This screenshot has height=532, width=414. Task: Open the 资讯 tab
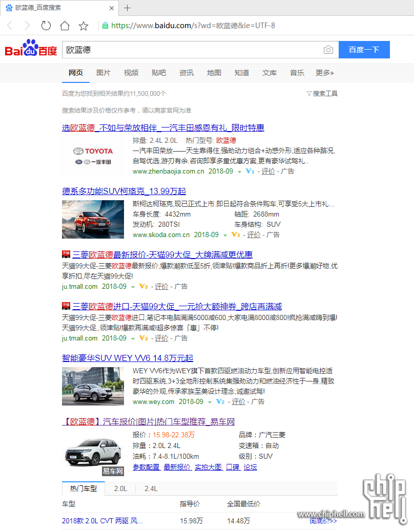(187, 73)
